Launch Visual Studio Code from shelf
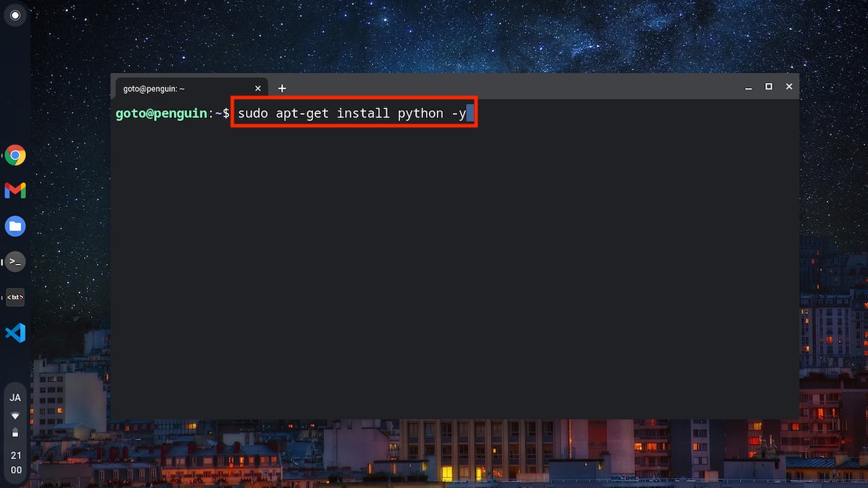This screenshot has width=868, height=488. point(15,333)
